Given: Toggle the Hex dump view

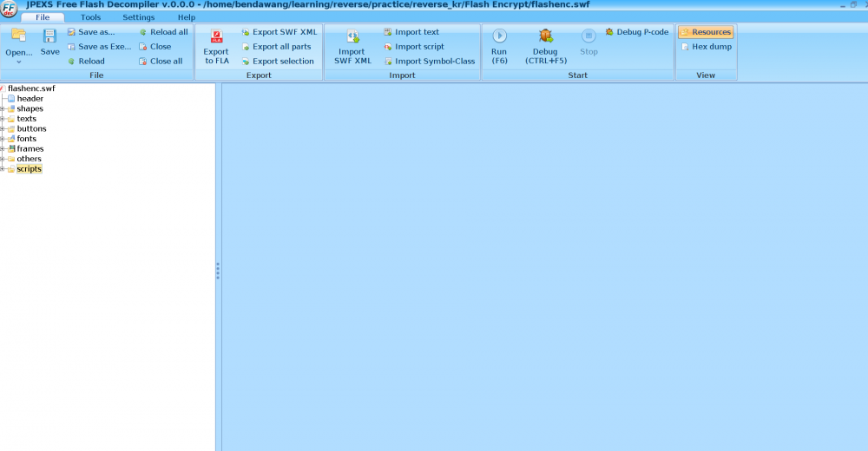Looking at the screenshot, I should (x=707, y=47).
